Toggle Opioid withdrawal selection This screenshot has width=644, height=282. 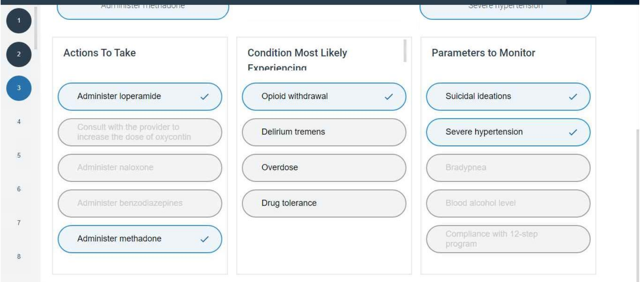324,97
